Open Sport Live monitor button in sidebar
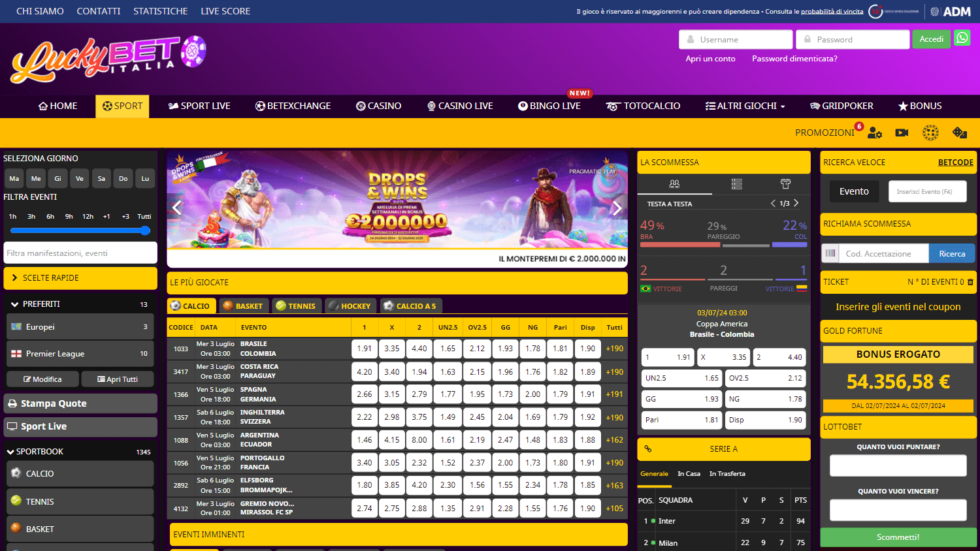Image resolution: width=980 pixels, height=551 pixels. click(x=80, y=426)
